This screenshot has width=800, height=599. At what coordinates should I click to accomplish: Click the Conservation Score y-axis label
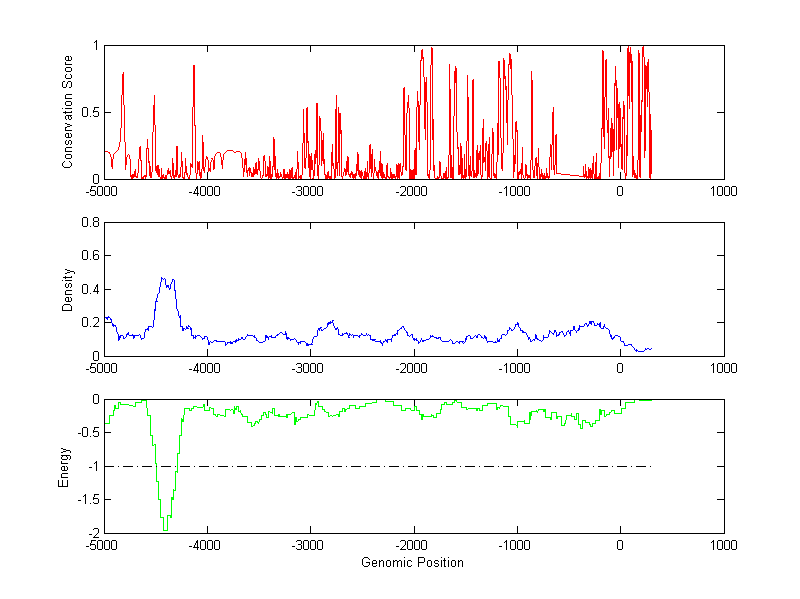click(x=68, y=112)
